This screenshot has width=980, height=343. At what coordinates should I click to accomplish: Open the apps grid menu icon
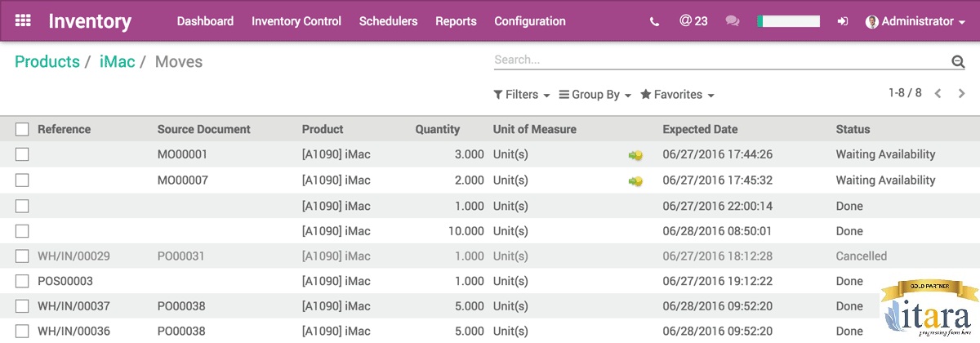pyautogui.click(x=23, y=21)
